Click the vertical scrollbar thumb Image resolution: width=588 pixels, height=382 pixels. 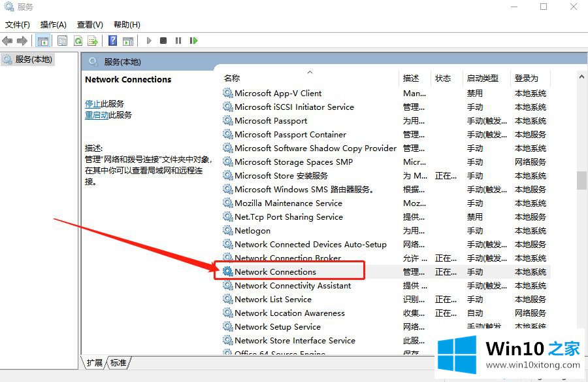(x=581, y=181)
